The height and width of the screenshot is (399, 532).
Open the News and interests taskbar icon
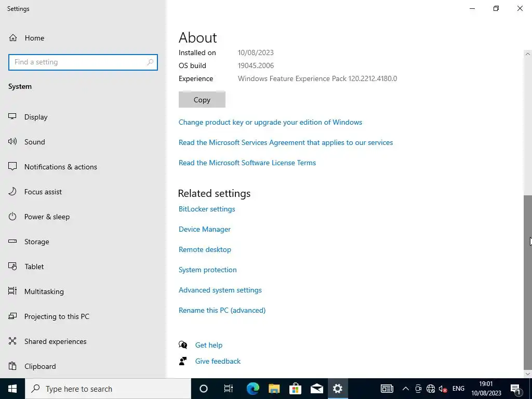pyautogui.click(x=387, y=389)
